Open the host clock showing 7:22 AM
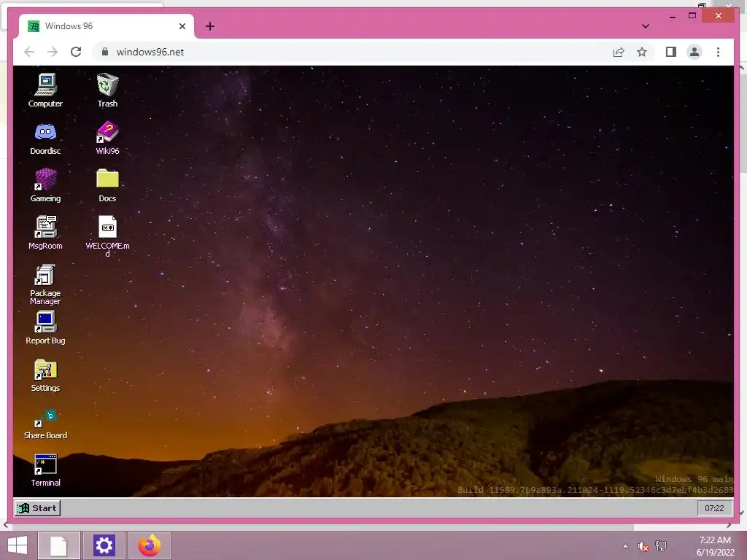Screen dimensions: 747x560 point(715,546)
